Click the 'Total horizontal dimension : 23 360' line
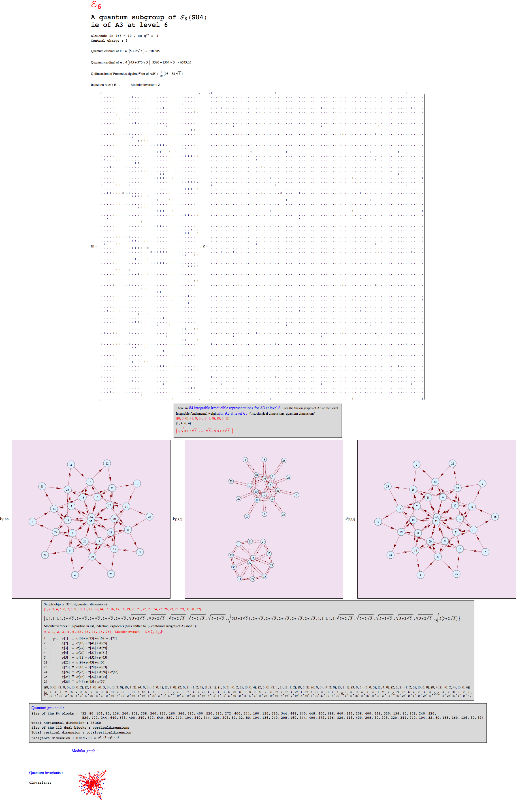The image size is (516, 812). (x=66, y=723)
